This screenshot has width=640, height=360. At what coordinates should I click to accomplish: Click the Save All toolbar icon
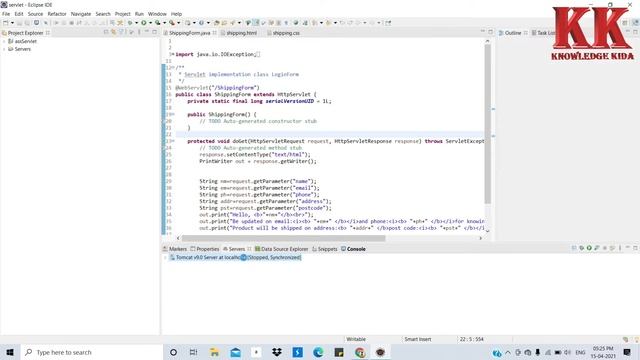tap(27, 23)
